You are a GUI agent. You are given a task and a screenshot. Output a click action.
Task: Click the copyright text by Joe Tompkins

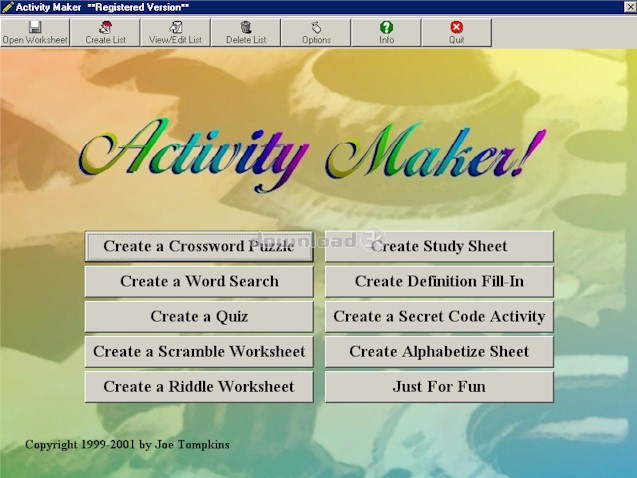pos(127,445)
